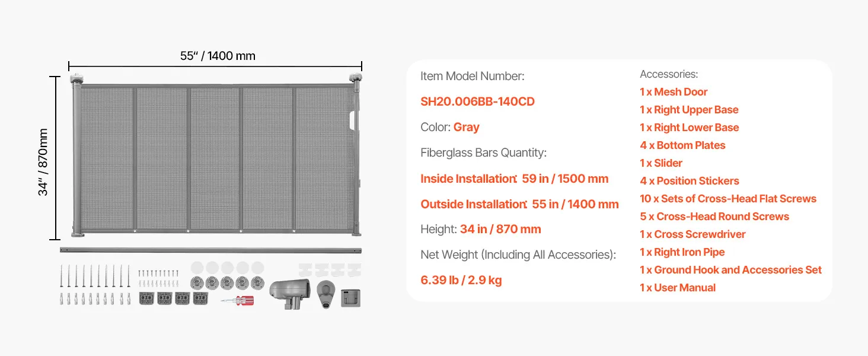Select '1 x Ground Hook and Accessories Set'
This screenshot has width=868, height=356.
point(730,270)
